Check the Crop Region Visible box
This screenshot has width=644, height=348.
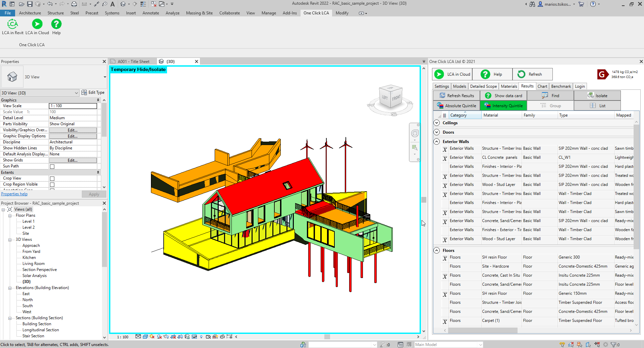coord(52,185)
